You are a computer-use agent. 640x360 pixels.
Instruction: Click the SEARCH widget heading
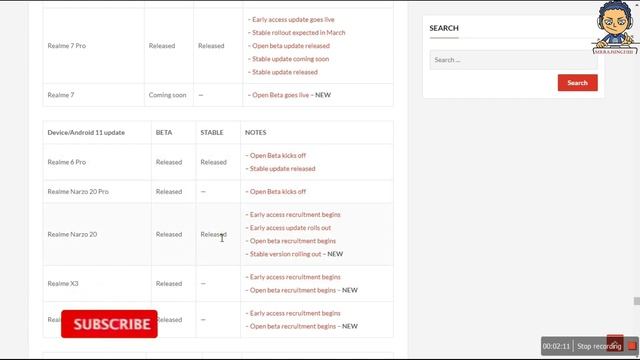point(444,28)
